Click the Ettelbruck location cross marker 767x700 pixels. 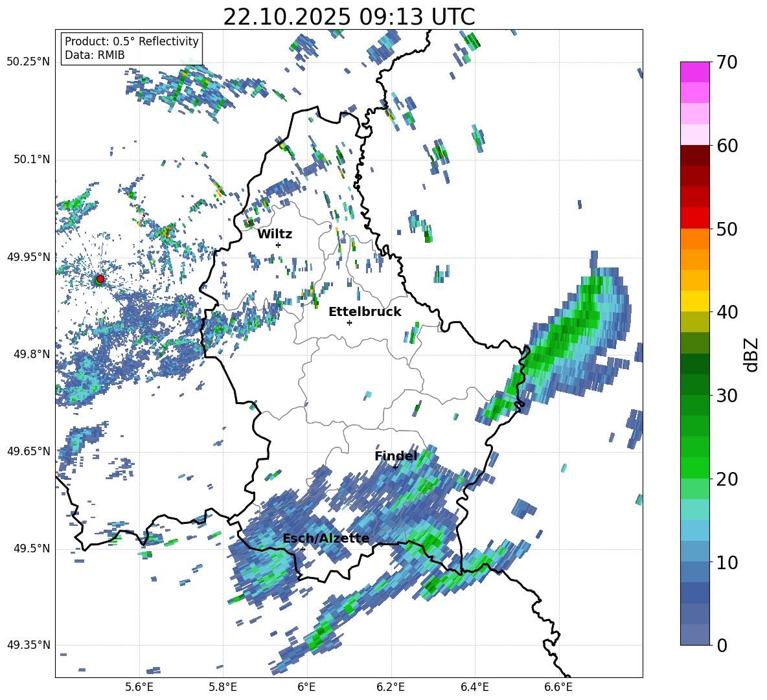coord(349,322)
